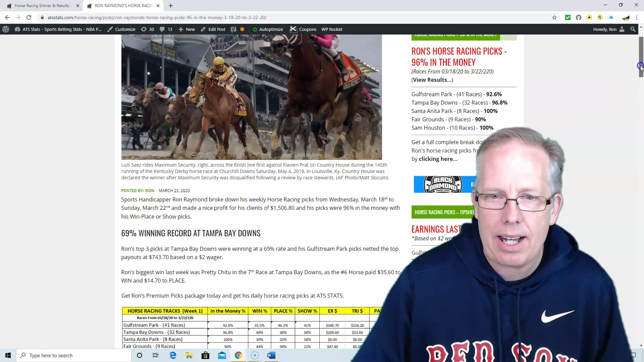
Task: Open Ron's Horse Racing Picks sidebar headline
Action: (459, 57)
